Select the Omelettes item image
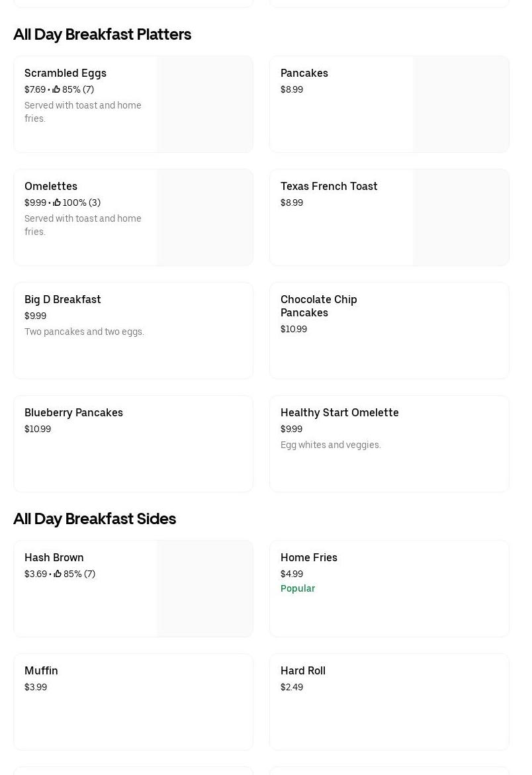 pos(205,218)
